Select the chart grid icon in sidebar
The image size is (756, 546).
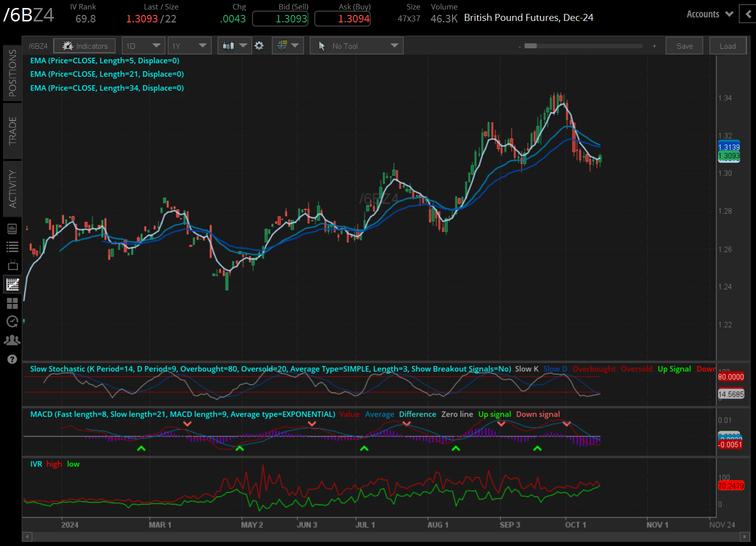click(12, 284)
